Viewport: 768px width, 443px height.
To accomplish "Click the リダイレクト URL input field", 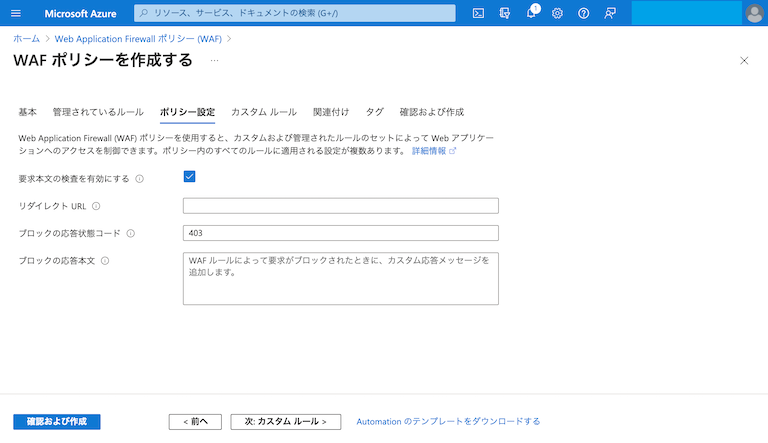I will click(x=340, y=206).
